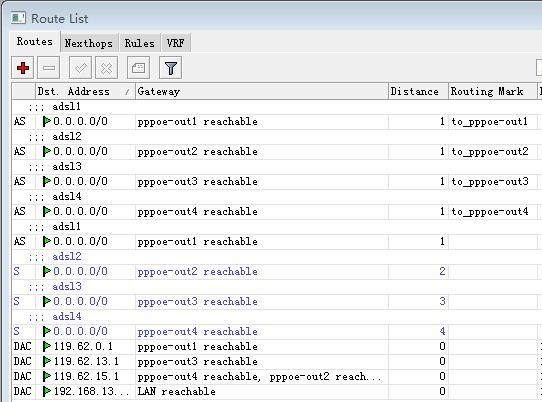Select the static pppoe-out2 route with distance 2

(277, 271)
